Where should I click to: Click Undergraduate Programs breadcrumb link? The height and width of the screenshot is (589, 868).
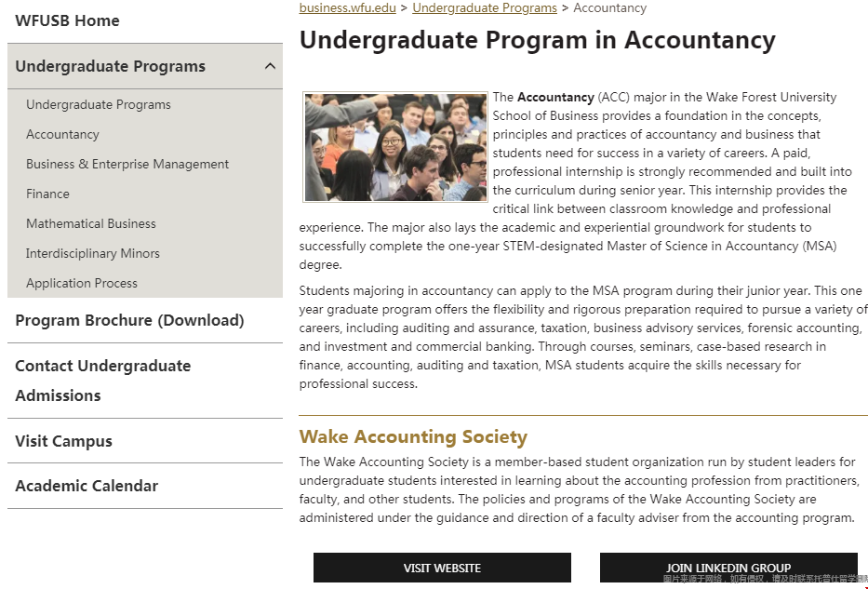pos(485,7)
